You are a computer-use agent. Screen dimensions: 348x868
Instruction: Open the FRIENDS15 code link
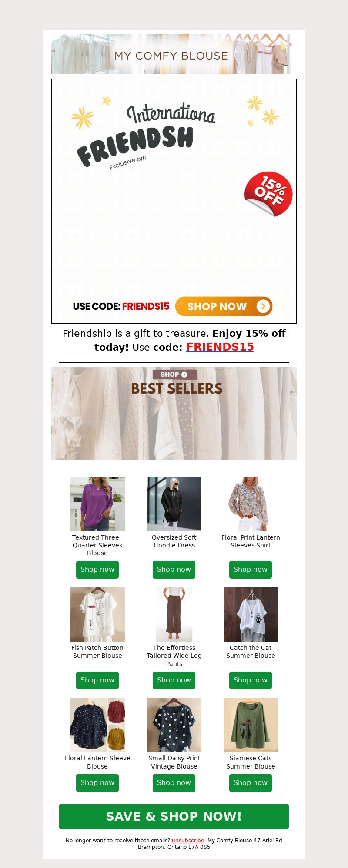pyautogui.click(x=220, y=347)
